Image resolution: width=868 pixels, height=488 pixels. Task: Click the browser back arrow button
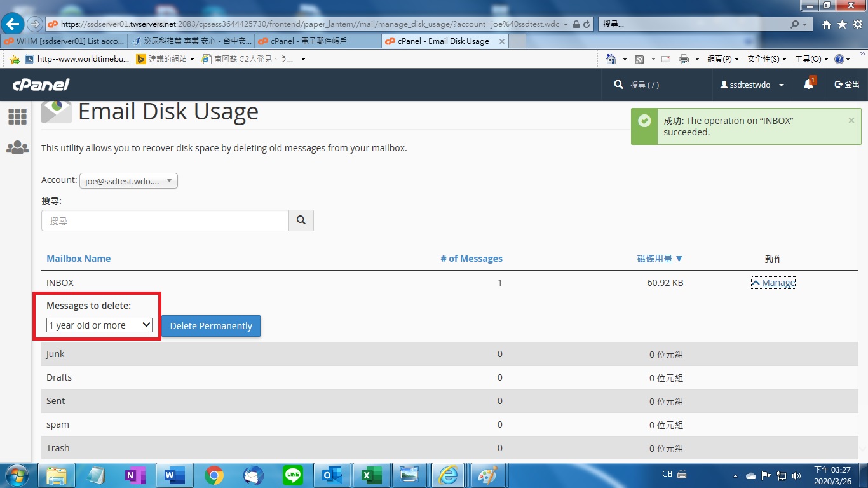coord(13,24)
